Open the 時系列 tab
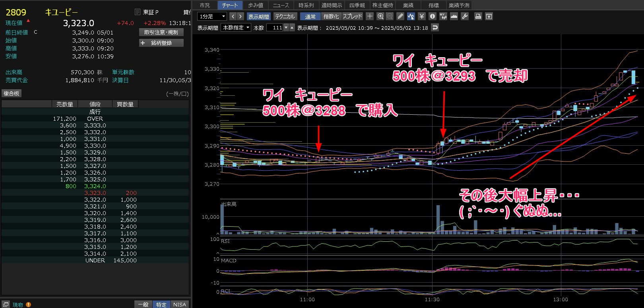644x308 pixels. point(306,5)
